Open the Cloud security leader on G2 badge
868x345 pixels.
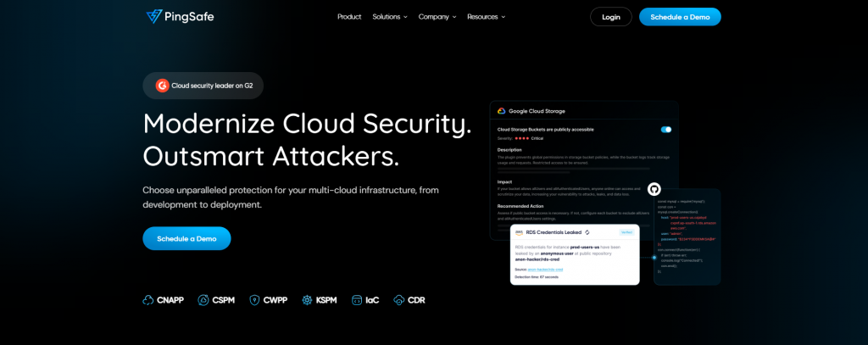203,86
